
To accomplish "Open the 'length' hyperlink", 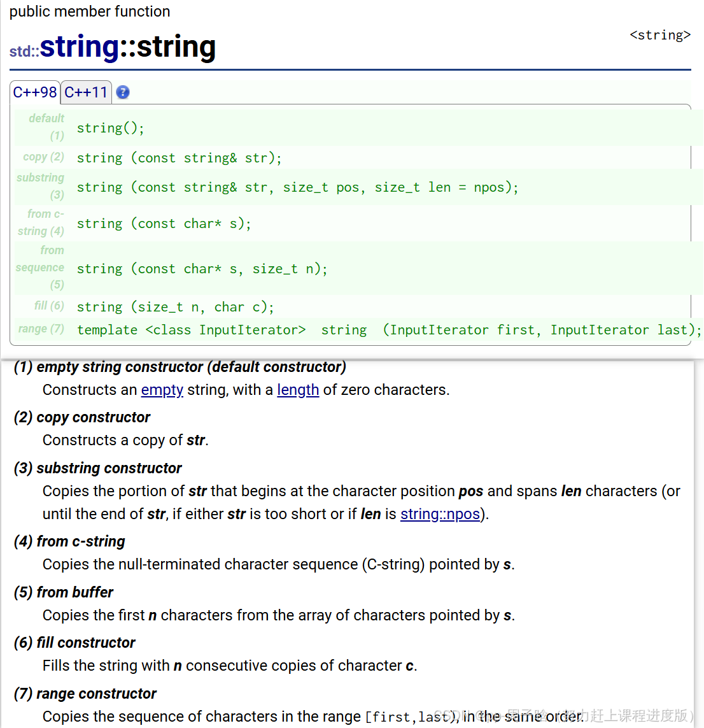I will tap(298, 390).
